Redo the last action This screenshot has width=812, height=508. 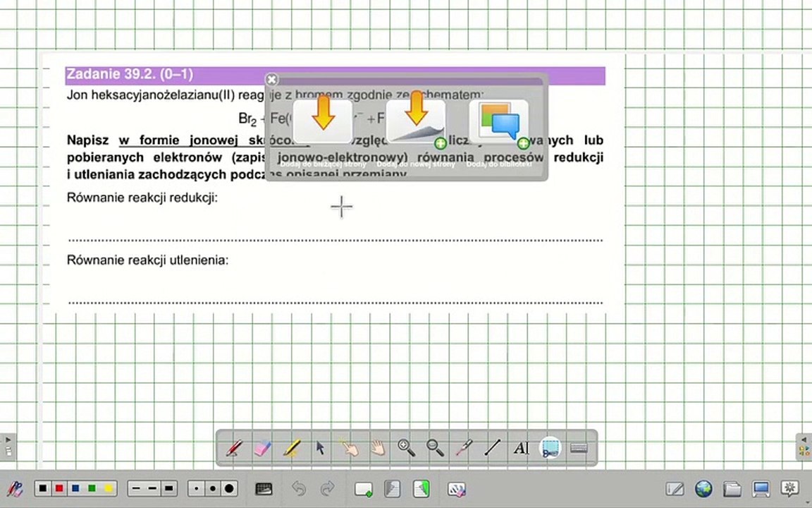tap(327, 489)
